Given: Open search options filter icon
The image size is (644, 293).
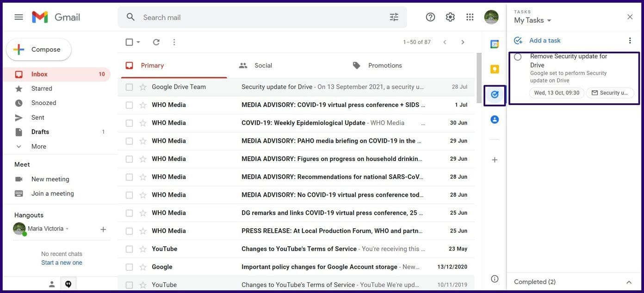Looking at the screenshot, I should point(394,17).
